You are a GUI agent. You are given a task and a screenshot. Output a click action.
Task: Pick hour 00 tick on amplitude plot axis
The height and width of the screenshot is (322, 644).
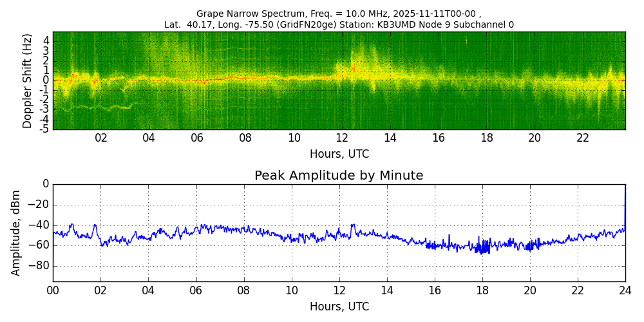(x=53, y=290)
